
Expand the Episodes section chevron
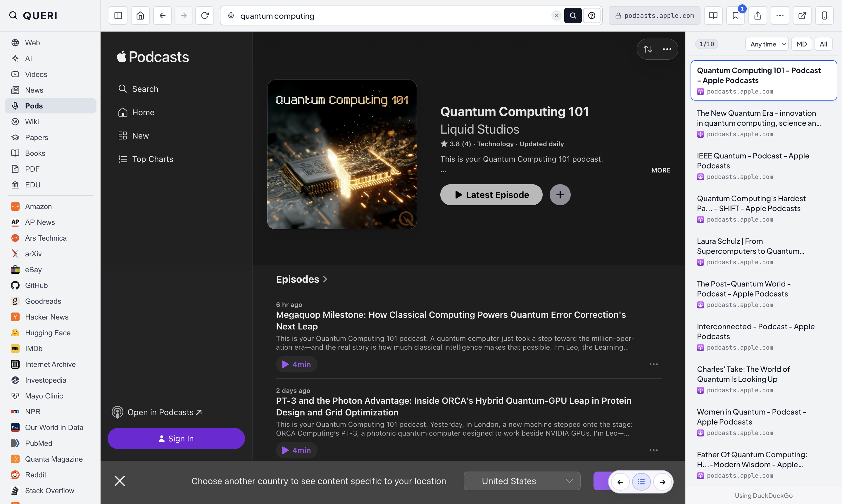coord(325,279)
